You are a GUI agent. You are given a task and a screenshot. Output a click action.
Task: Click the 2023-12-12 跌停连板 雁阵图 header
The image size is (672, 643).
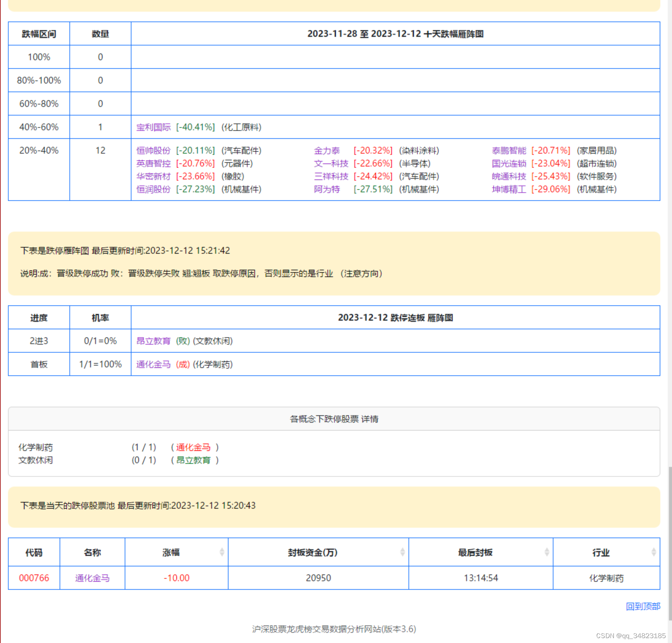click(x=396, y=318)
